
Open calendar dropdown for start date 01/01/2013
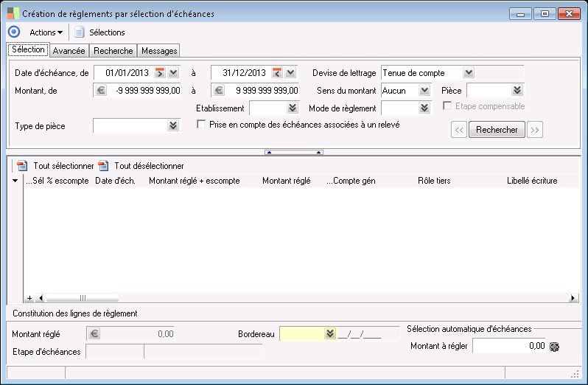pos(173,72)
